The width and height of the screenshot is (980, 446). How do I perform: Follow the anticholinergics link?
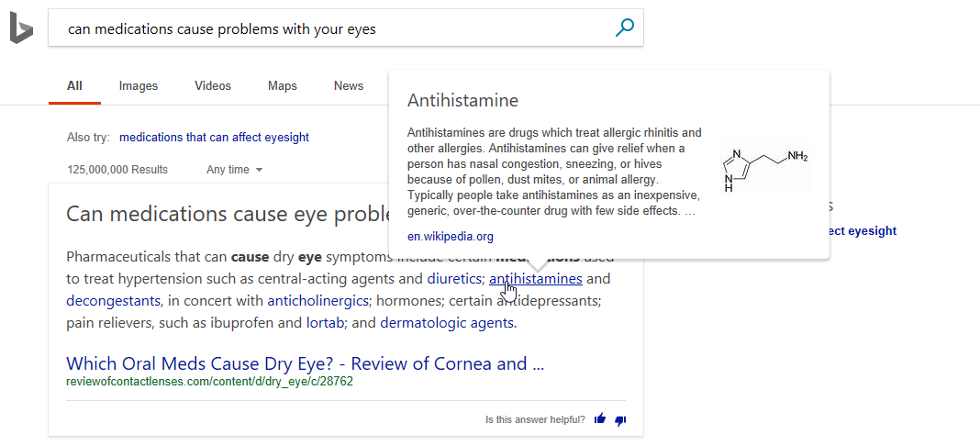(x=317, y=301)
